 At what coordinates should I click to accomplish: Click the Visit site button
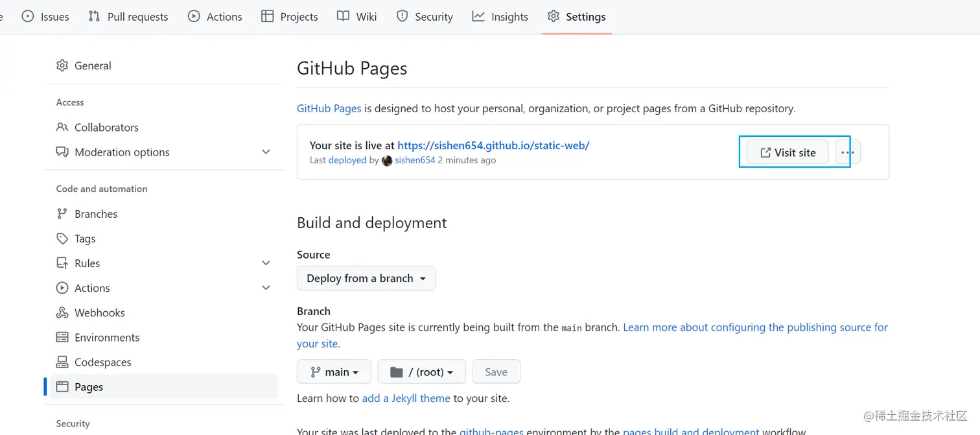click(787, 152)
